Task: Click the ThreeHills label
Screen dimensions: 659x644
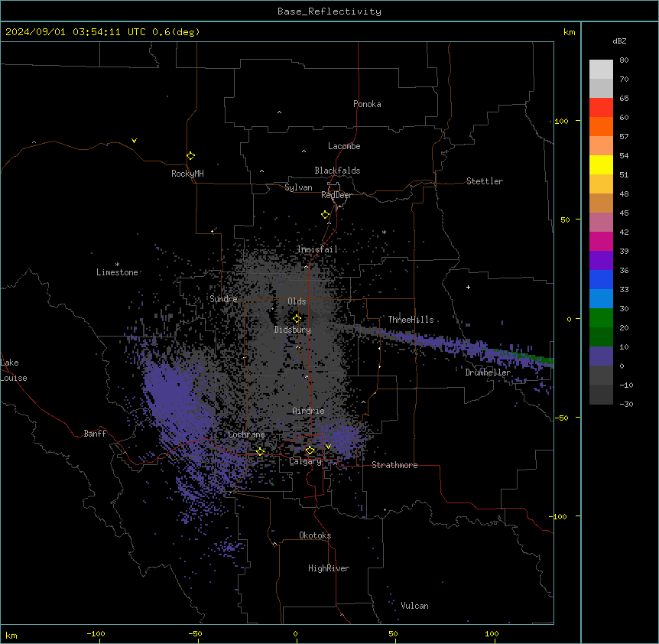Action: pyautogui.click(x=411, y=320)
